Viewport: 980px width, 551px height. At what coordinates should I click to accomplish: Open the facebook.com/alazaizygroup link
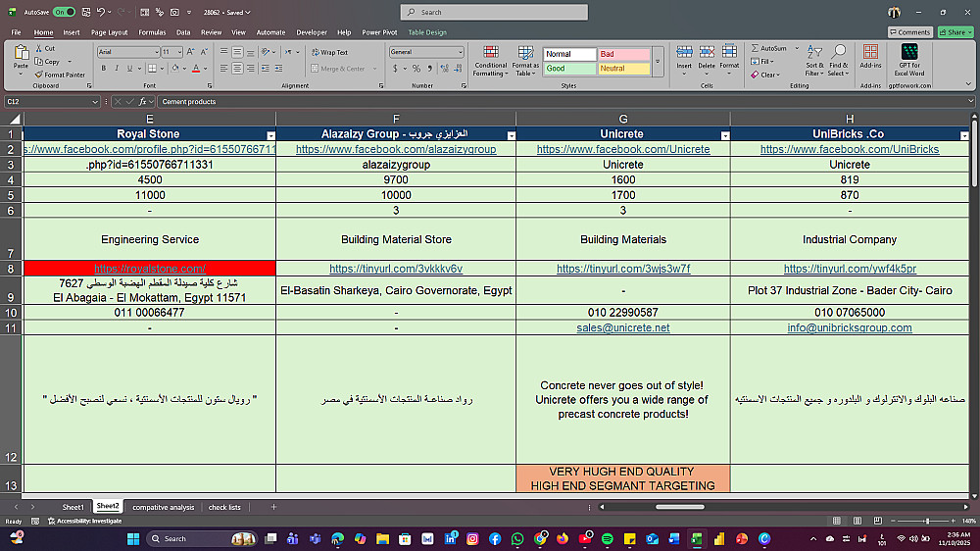point(396,149)
